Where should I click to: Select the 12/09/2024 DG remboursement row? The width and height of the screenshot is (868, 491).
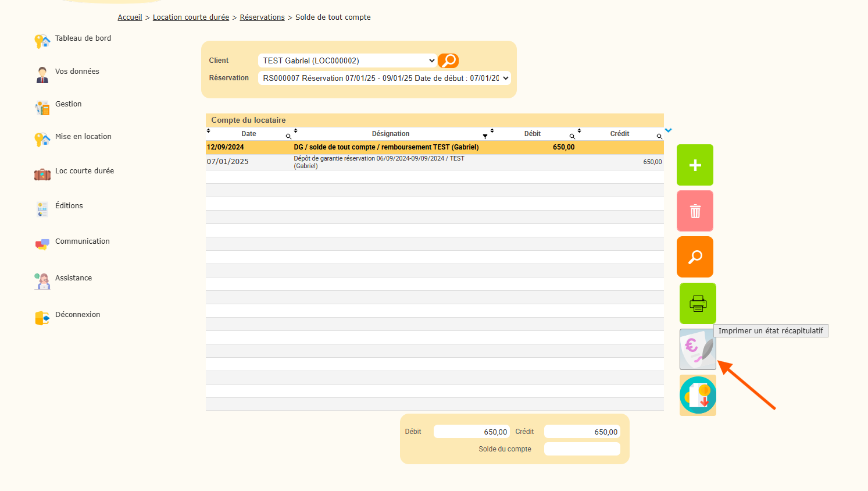(x=435, y=147)
